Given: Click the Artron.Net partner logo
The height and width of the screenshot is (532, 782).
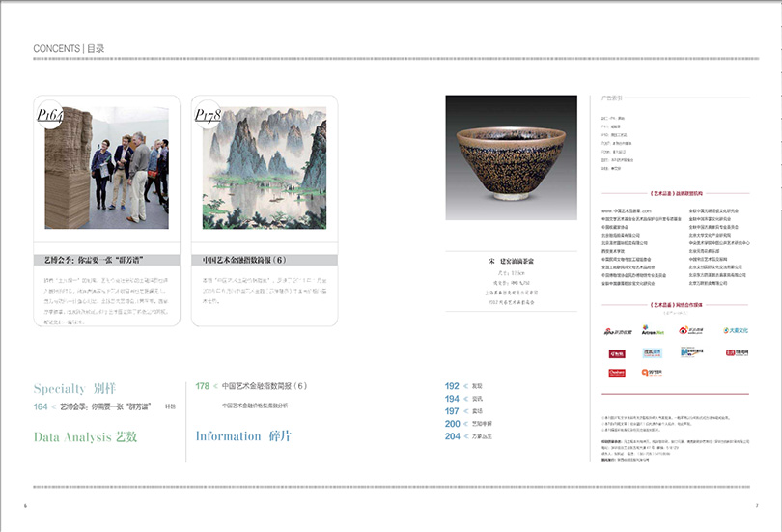Looking at the screenshot, I should tap(653, 330).
